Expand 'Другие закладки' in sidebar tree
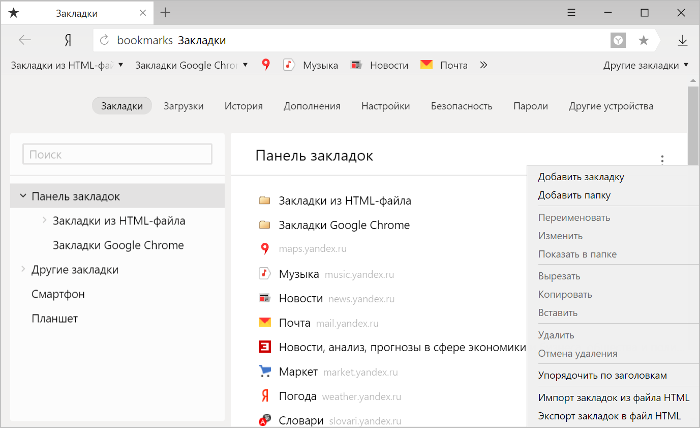Viewport: 700px width, 428px height. [22, 269]
